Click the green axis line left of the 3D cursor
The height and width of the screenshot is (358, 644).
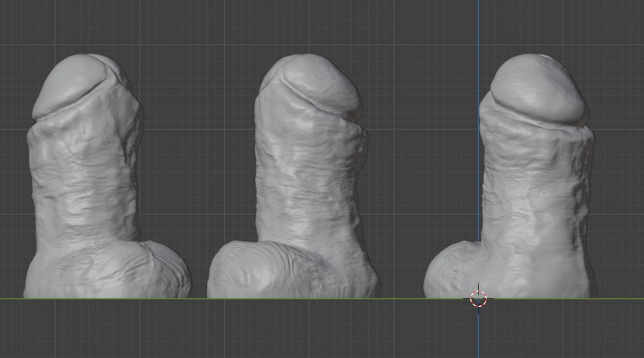(x=403, y=298)
